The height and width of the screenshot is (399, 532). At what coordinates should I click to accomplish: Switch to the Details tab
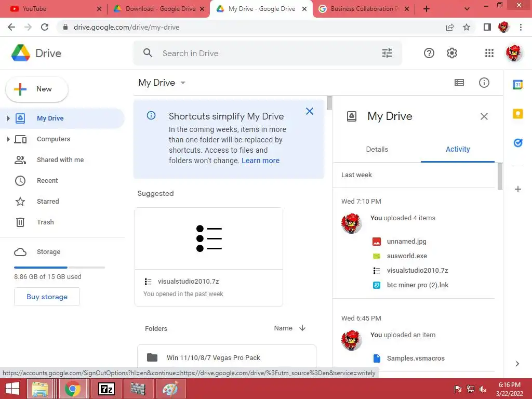point(377,149)
